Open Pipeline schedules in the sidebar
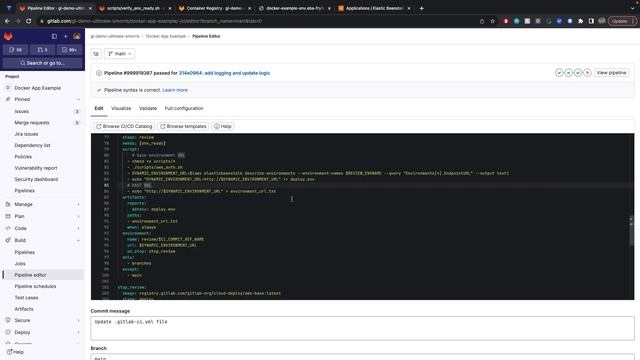This screenshot has width=640, height=360. 42,286
